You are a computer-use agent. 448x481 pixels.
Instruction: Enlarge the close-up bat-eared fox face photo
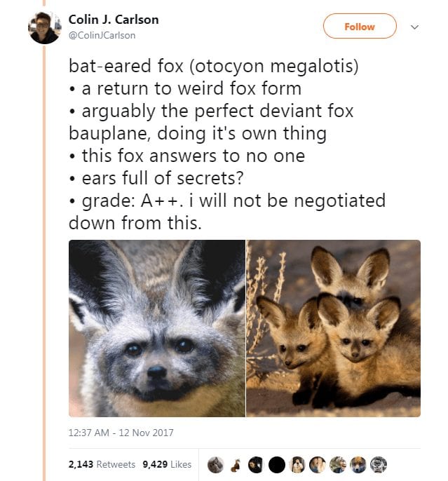[156, 328]
